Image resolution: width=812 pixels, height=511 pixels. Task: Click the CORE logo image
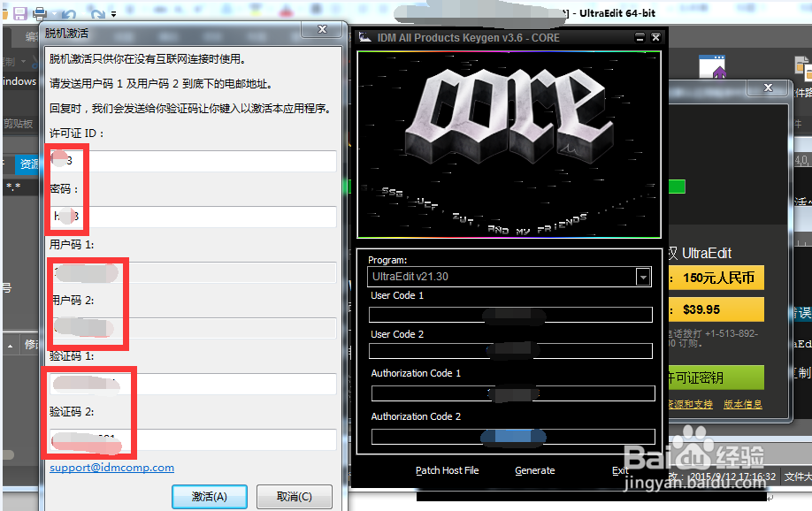coord(509,144)
